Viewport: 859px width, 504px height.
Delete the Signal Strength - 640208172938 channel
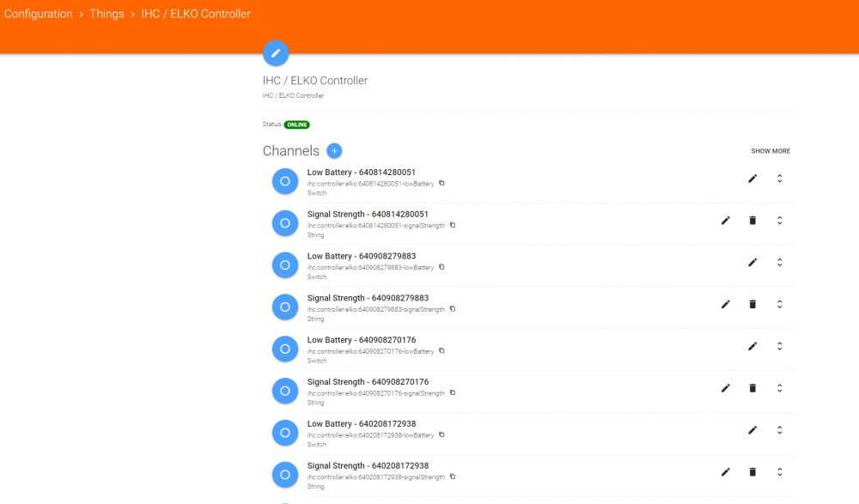(752, 471)
